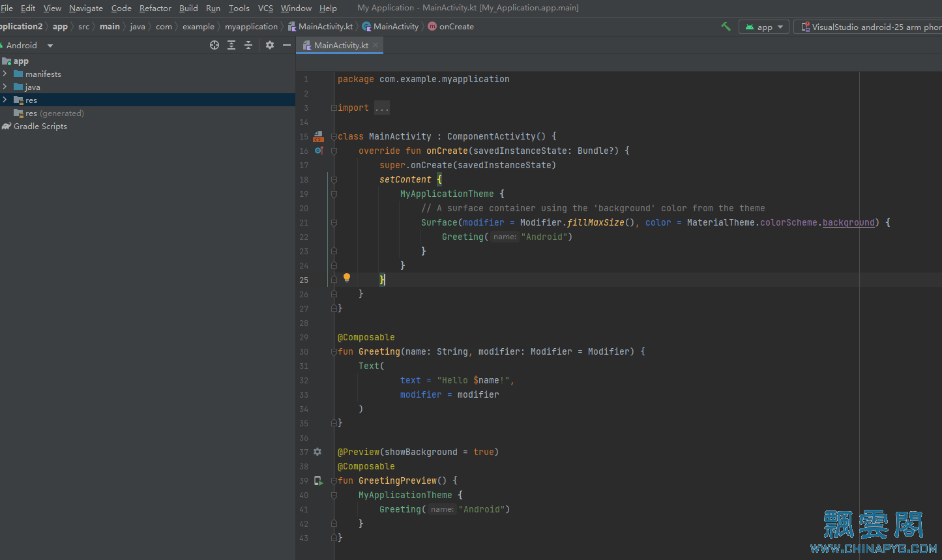
Task: Click run preview gutter icon on line 39
Action: point(319,480)
